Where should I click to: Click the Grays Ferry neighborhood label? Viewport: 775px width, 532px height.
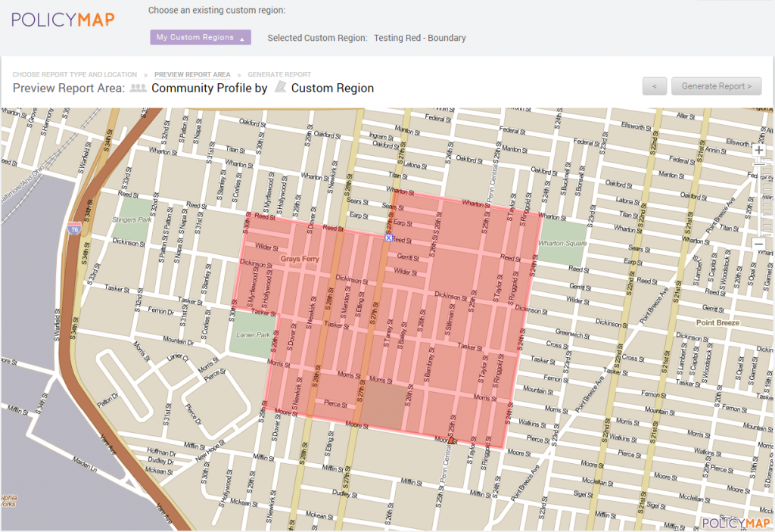point(300,259)
